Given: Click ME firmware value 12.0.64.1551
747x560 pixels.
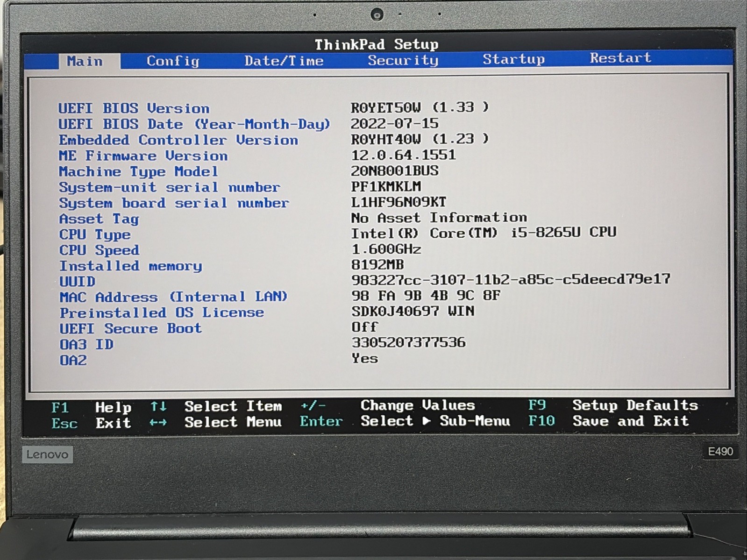Looking at the screenshot, I should (x=403, y=155).
